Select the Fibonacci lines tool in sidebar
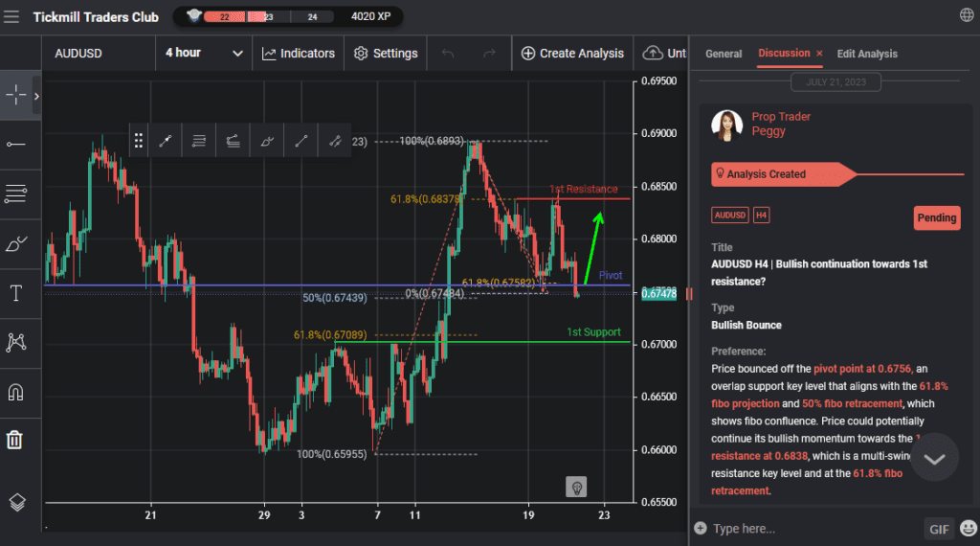The image size is (980, 546). click(16, 193)
